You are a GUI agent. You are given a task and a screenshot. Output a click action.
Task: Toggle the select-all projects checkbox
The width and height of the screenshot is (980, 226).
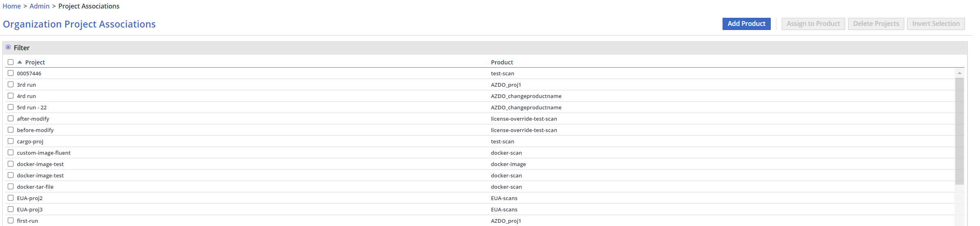coord(11,62)
